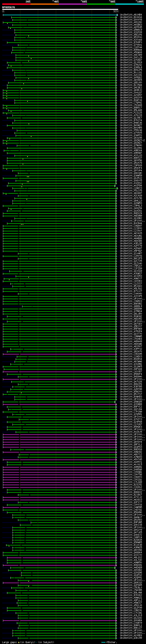Open hit UniRef100_A0ZFB4
The height and width of the screenshot is (644, 146).
pyautogui.click(x=131, y=186)
